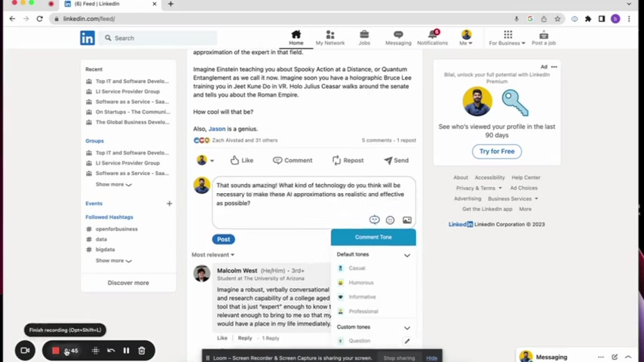The width and height of the screenshot is (644, 362).
Task: Like Malcolm West's comment
Action: 222,338
